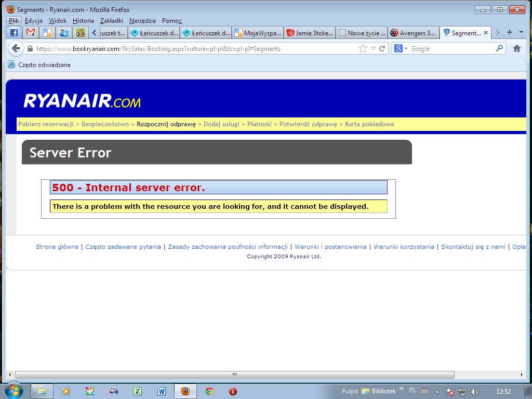Click the Ryanair.com logo
The image size is (532, 399).
coord(82,101)
